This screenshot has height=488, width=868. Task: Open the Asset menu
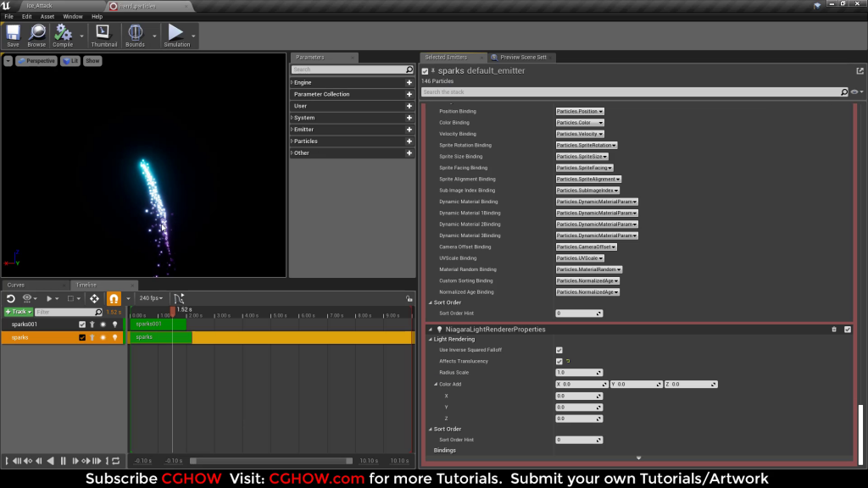pos(47,17)
